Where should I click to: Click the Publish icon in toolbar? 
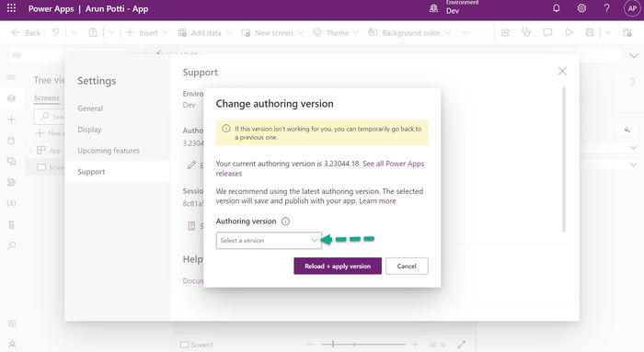pos(627,32)
